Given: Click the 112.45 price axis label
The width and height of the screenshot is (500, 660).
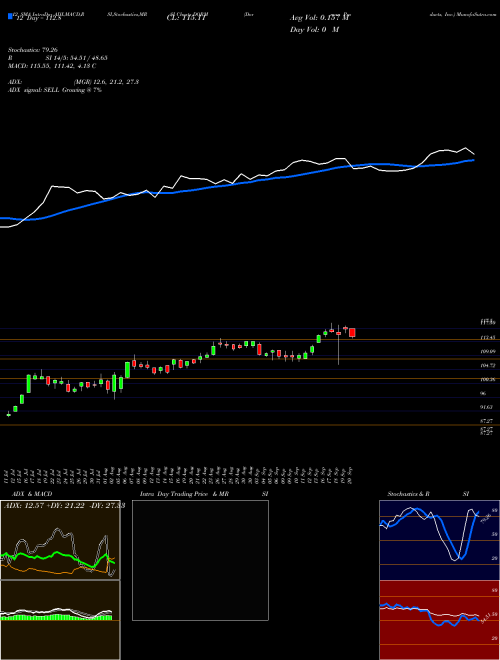Looking at the screenshot, I should pos(488,338).
